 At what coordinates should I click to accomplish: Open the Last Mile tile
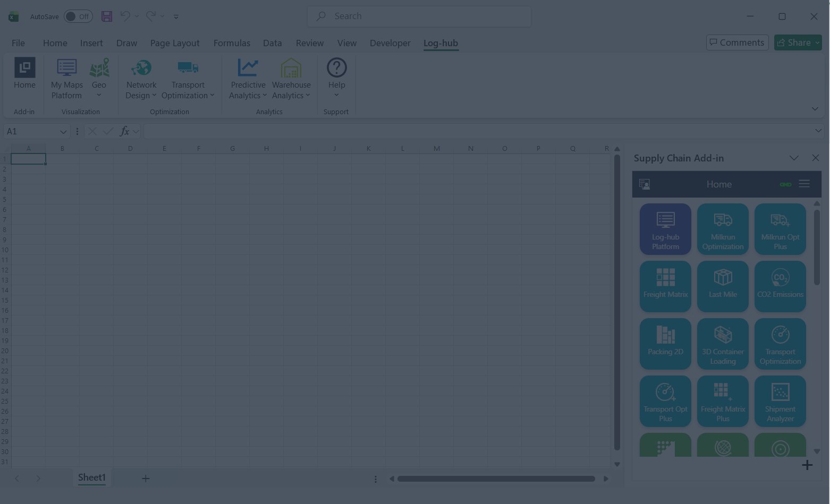[723, 286]
